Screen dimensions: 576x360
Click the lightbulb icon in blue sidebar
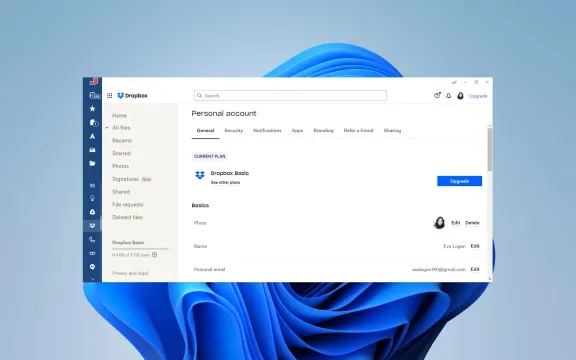92,198
